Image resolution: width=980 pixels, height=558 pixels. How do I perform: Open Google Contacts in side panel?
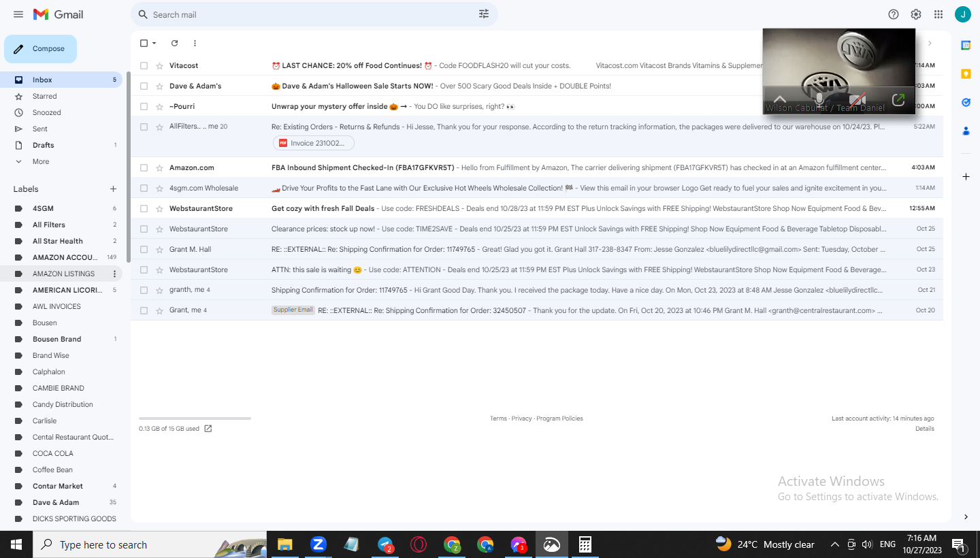pos(966,131)
